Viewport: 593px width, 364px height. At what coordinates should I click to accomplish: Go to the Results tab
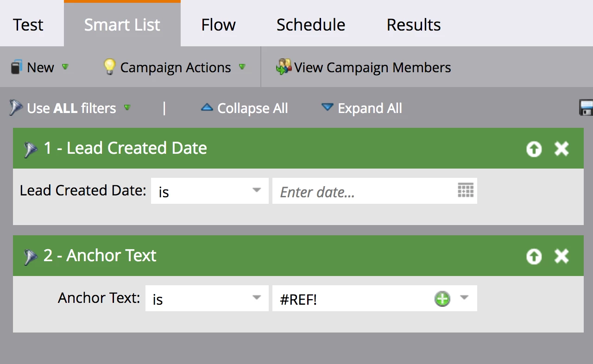click(x=413, y=25)
